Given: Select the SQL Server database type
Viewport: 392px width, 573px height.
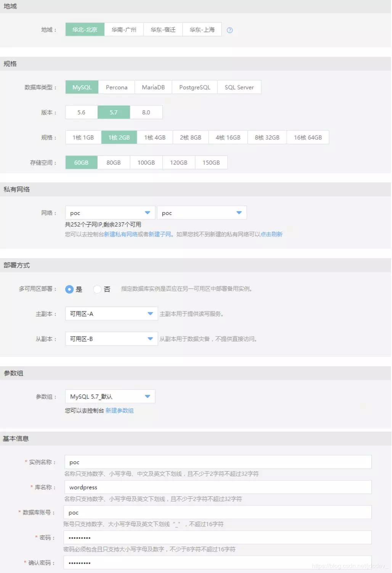Looking at the screenshot, I should tap(239, 87).
